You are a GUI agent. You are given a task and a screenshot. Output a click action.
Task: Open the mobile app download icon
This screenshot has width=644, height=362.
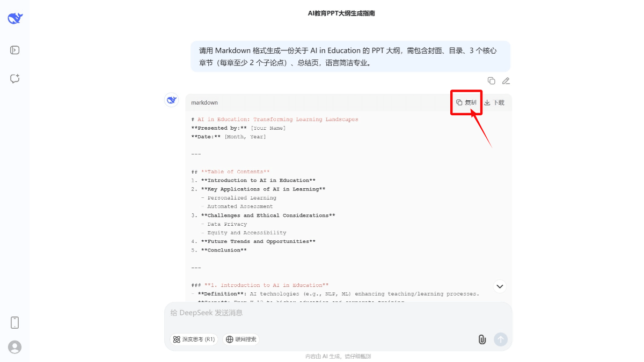pyautogui.click(x=15, y=322)
